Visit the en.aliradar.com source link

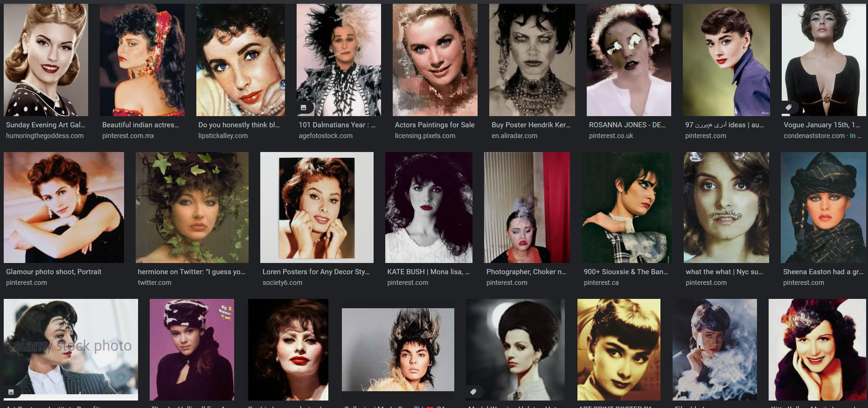point(514,136)
